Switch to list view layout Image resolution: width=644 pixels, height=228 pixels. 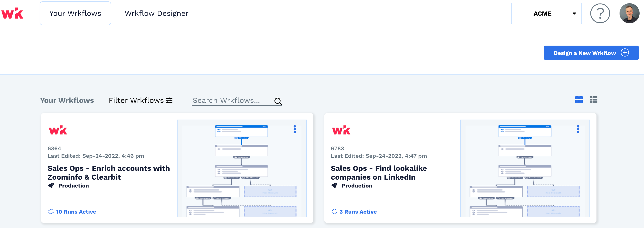(593, 100)
